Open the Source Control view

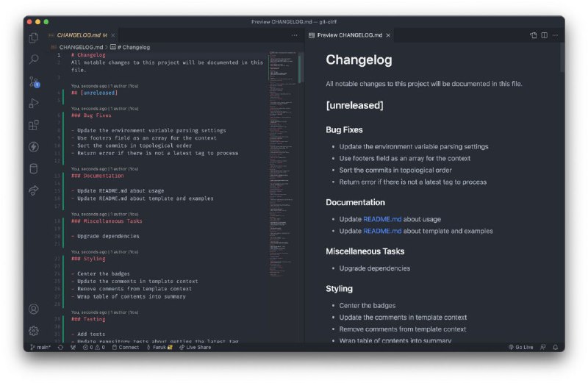click(34, 82)
